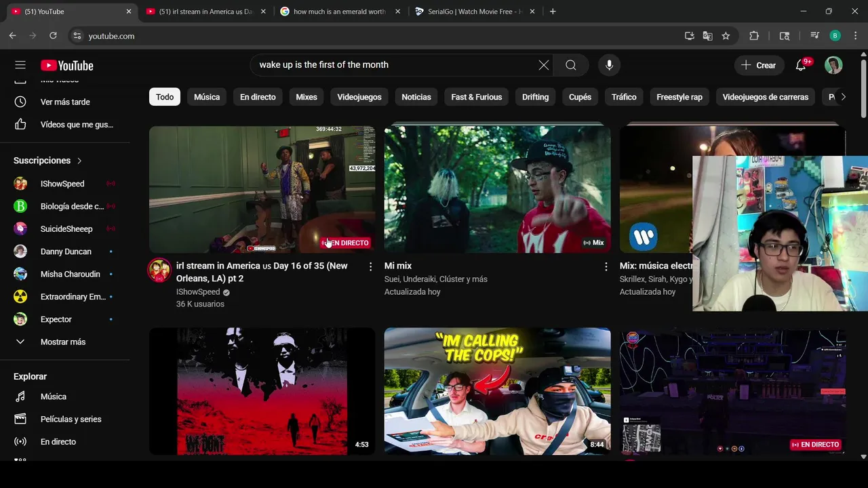Click the Películas y series clapperboard icon
Viewport: 868px width, 488px height.
point(20,419)
